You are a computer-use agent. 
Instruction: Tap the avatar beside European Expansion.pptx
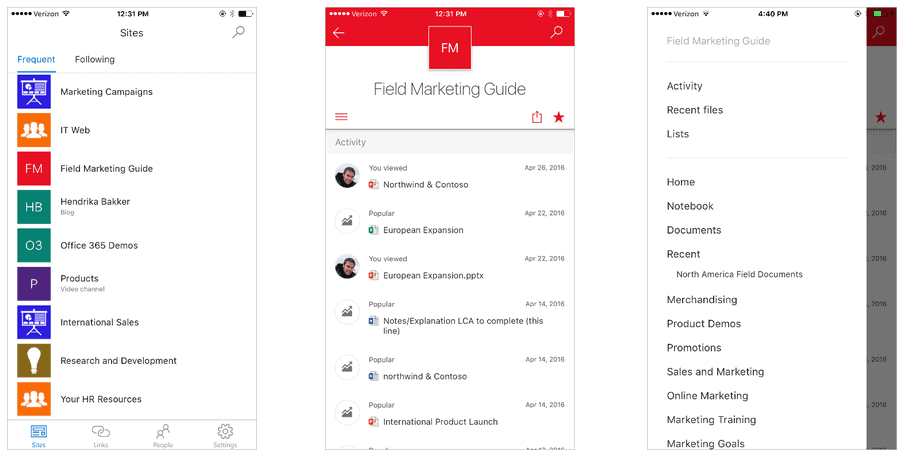[347, 266]
